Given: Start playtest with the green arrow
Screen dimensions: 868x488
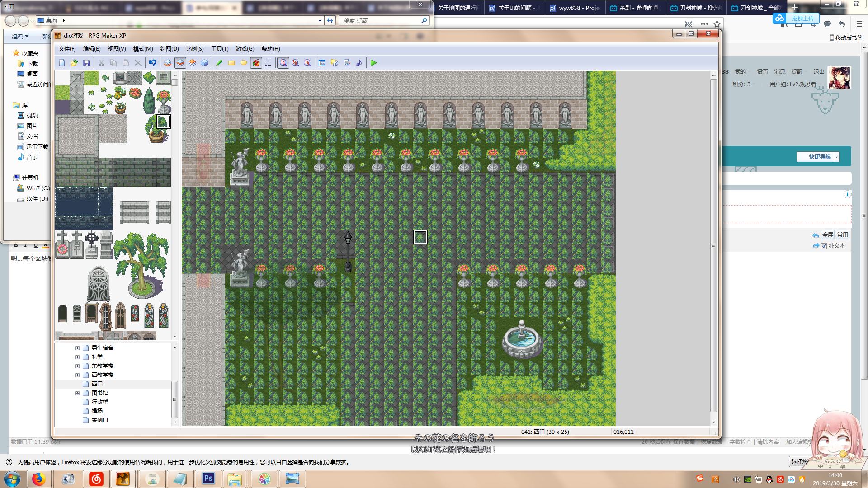Looking at the screenshot, I should [x=374, y=63].
